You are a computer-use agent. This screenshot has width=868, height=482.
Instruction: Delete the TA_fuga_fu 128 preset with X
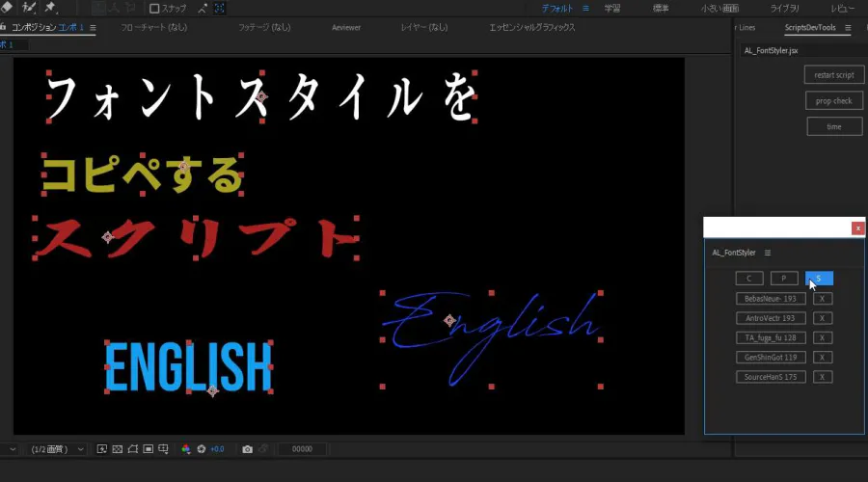821,337
